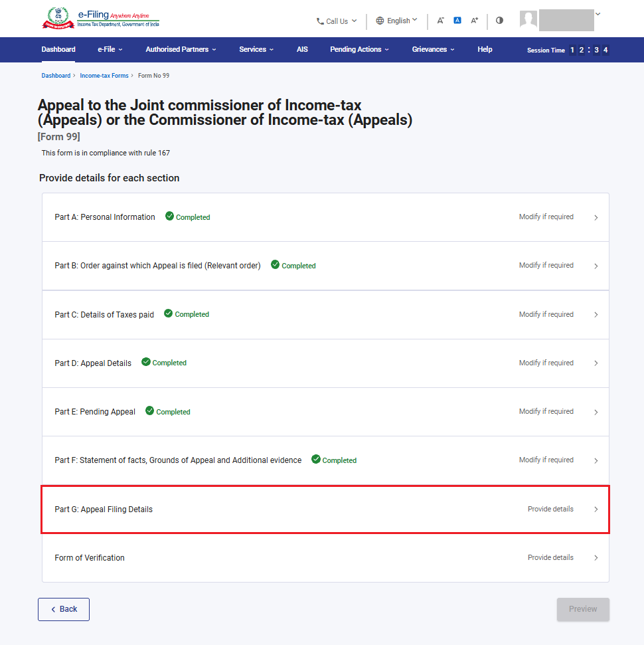Open Part B: Order against which Appeal is filed
Screen dimensions: 644x645
325,266
